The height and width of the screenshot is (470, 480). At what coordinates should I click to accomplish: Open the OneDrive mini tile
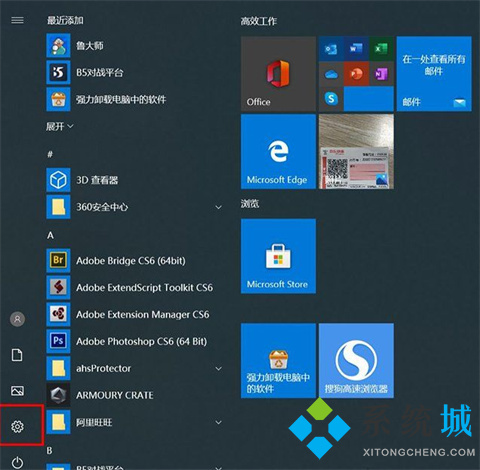pyautogui.click(x=331, y=74)
